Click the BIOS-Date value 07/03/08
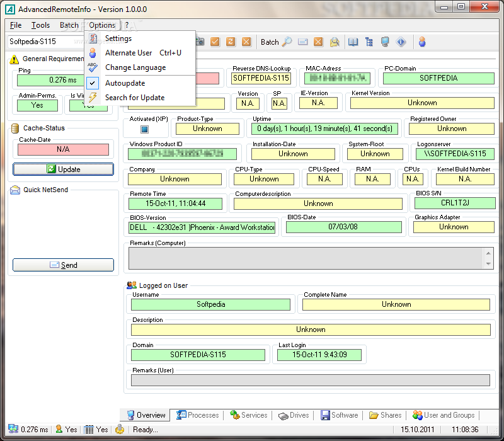The image size is (504, 441). coord(343,227)
